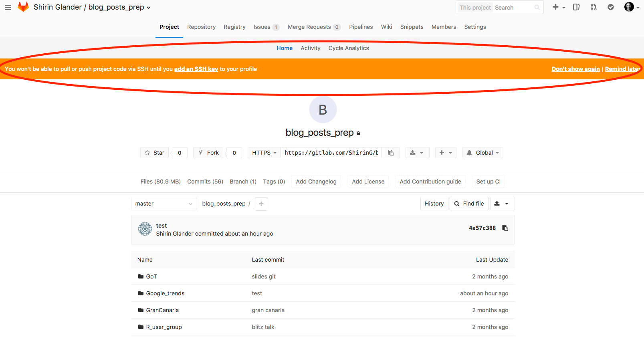Screen dimensions: 644x337
Task: Click the add-file plus button in the breadcrumb
Action: point(261,204)
